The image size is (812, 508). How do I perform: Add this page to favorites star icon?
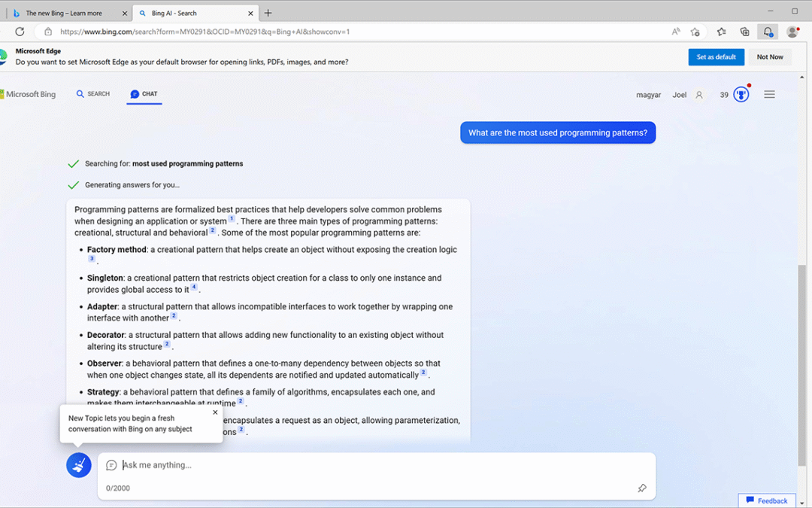(695, 32)
